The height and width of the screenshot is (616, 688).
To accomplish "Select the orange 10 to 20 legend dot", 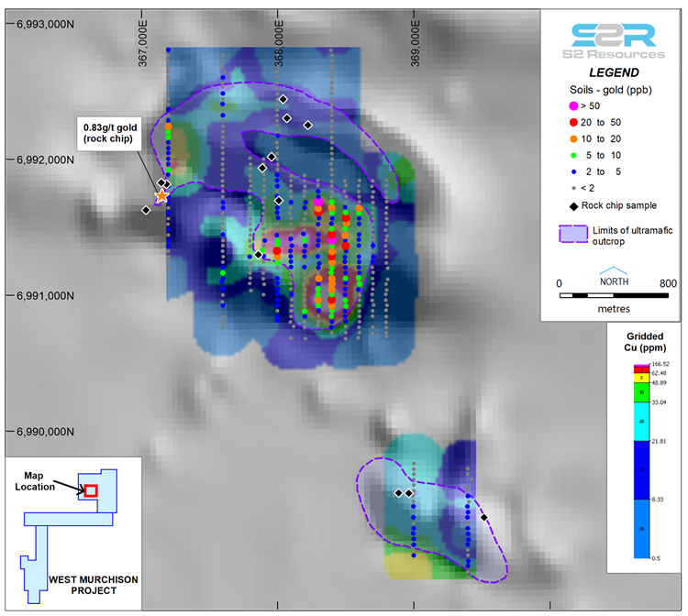I will click(x=573, y=139).
